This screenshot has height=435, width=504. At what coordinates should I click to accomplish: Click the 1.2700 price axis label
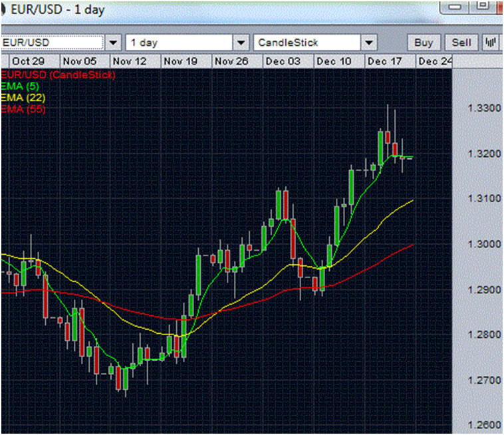[x=484, y=380]
